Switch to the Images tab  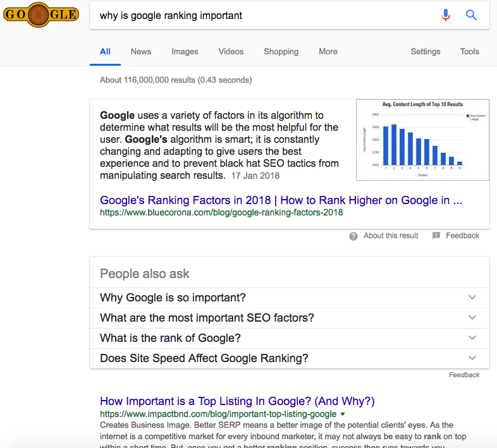[x=185, y=52]
